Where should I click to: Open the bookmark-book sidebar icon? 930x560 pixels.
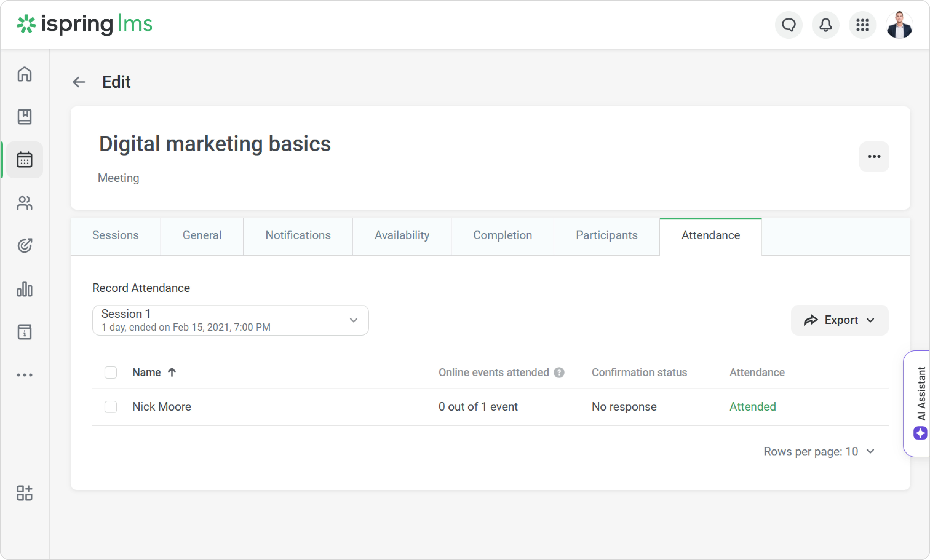25,117
